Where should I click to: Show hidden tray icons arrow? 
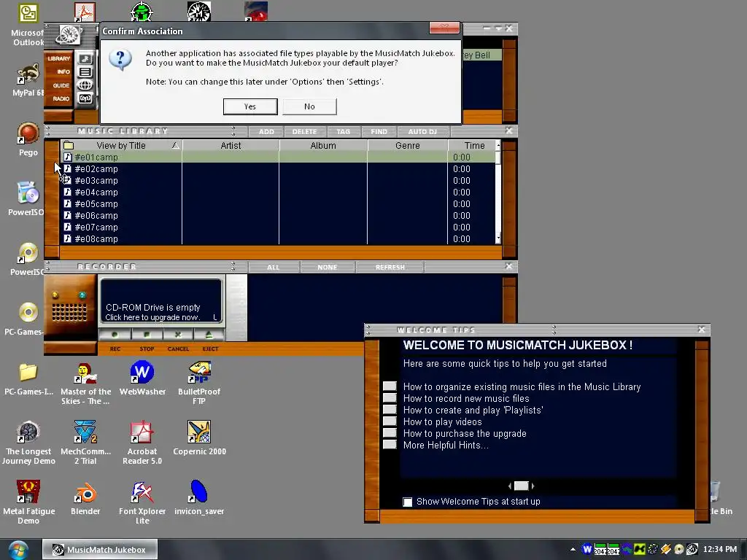(x=573, y=549)
